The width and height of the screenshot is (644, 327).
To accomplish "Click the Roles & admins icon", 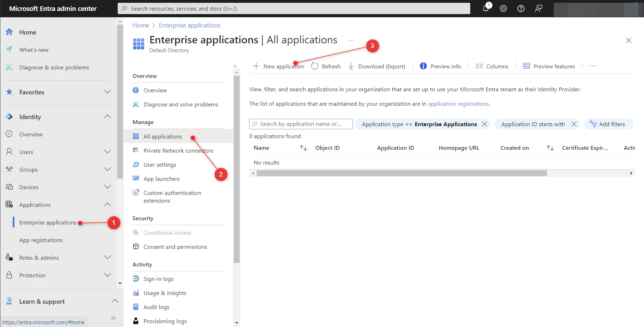I will [x=10, y=258].
